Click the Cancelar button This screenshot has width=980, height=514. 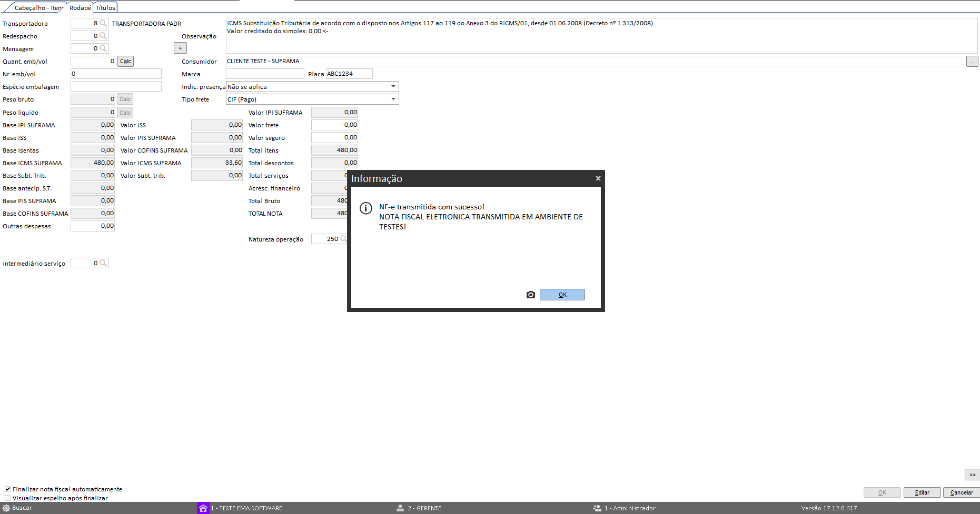(962, 492)
